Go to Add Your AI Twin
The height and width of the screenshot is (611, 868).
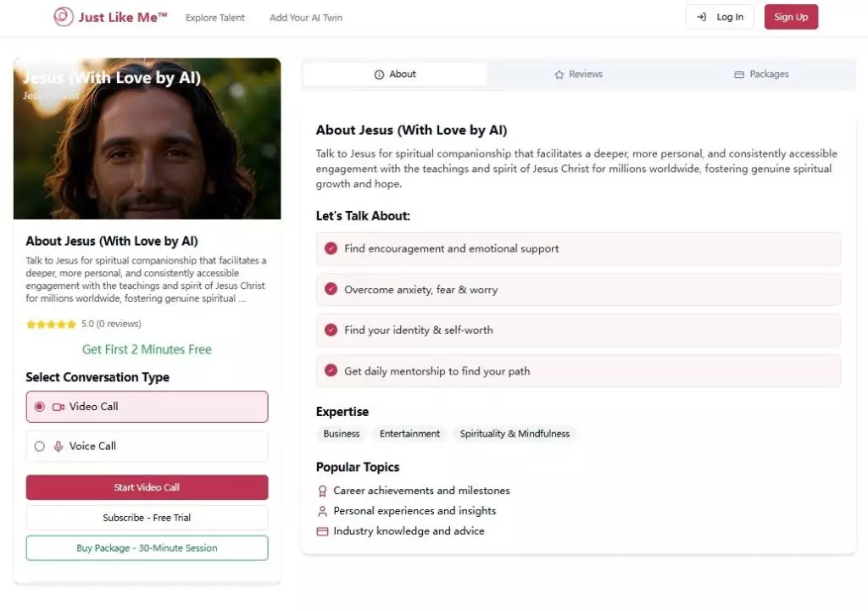click(306, 18)
